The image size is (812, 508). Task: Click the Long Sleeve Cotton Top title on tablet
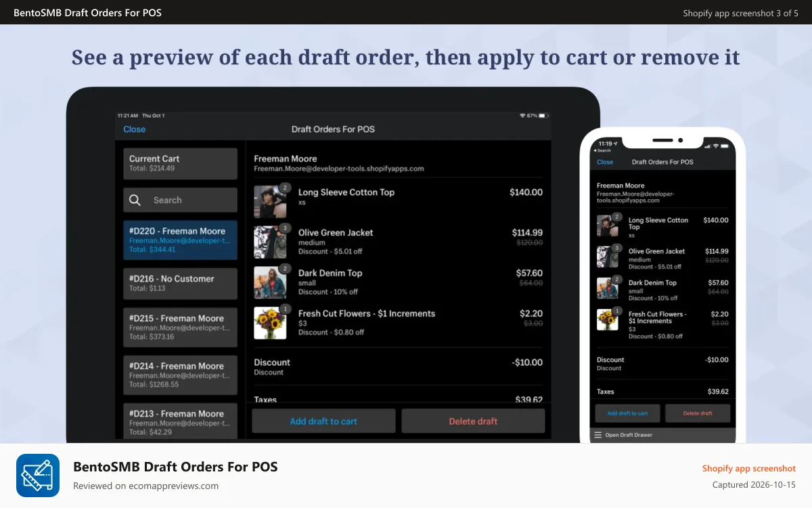click(x=346, y=192)
